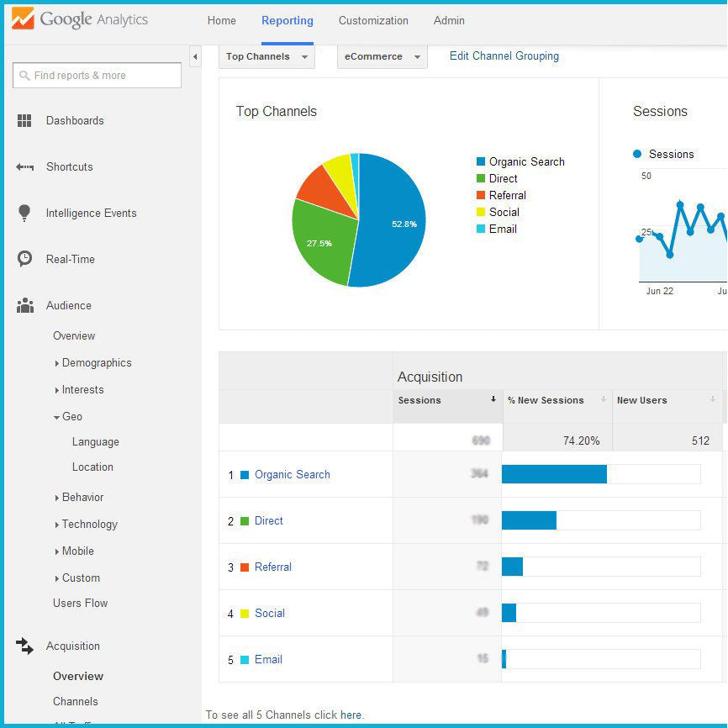The image size is (728, 728).
Task: Click the Edit Channel Grouping link
Action: click(504, 55)
